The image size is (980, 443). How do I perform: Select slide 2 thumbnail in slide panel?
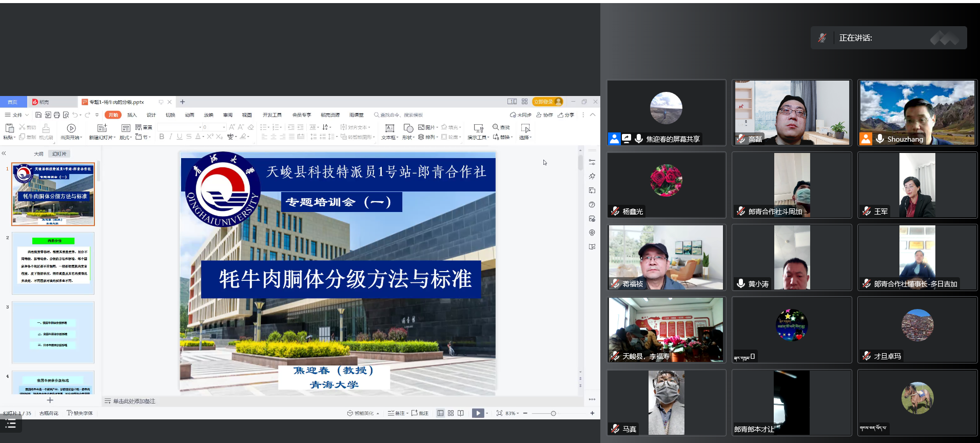point(53,263)
